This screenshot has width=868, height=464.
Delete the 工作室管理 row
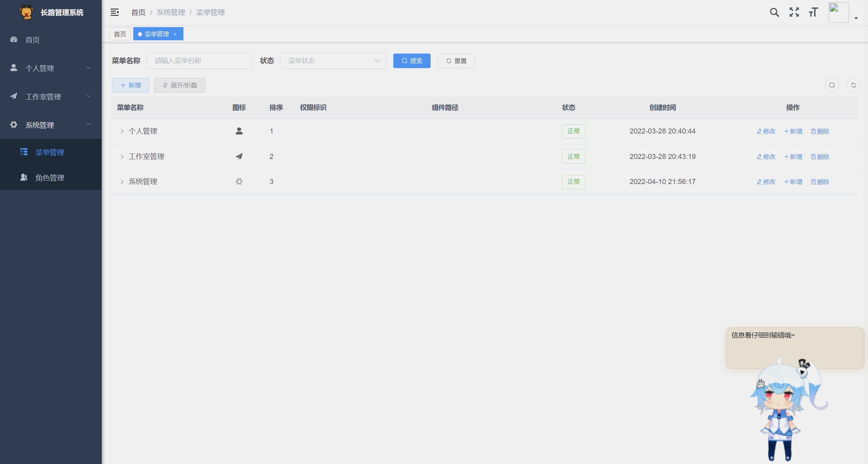pyautogui.click(x=820, y=157)
